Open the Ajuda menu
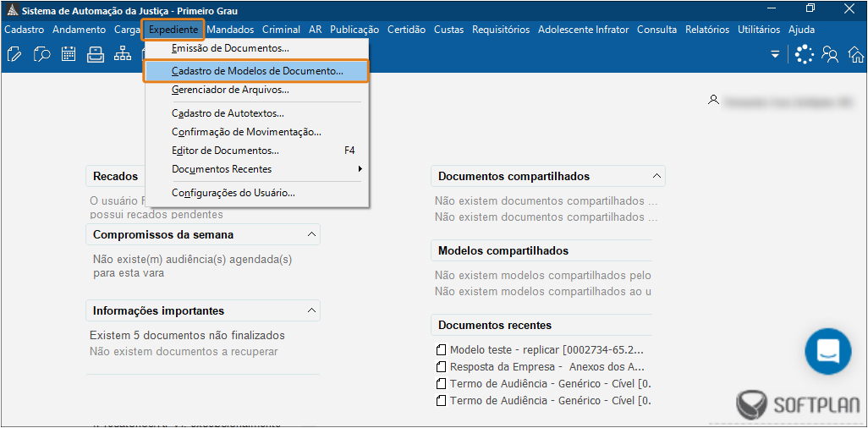868x428 pixels. click(801, 30)
